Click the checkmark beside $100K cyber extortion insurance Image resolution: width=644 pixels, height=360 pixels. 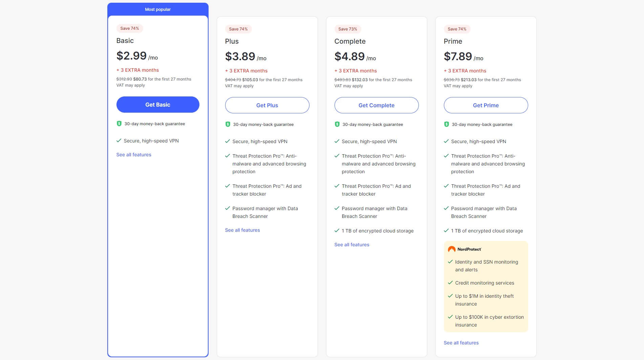tap(450, 317)
